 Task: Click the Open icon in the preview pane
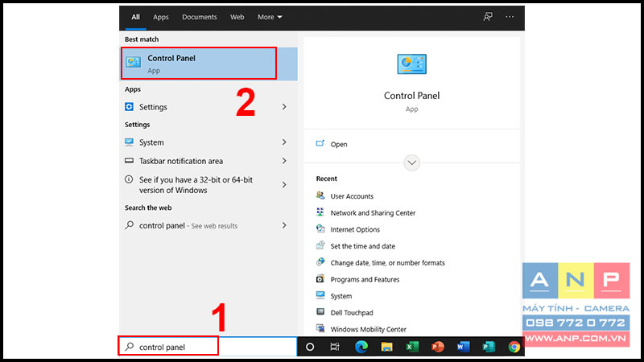pyautogui.click(x=320, y=144)
